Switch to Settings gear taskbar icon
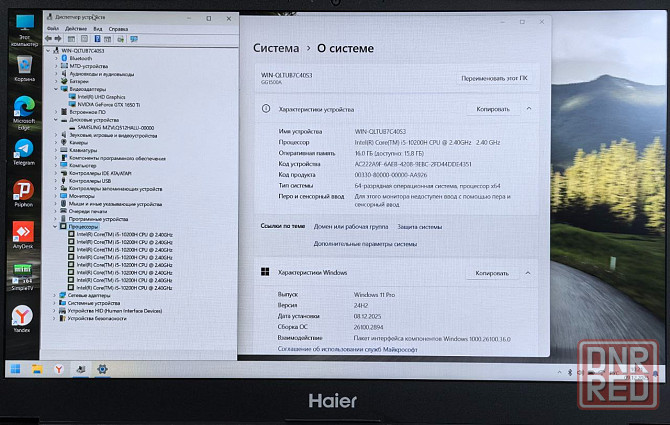This screenshot has width=670, height=425. coord(102,369)
